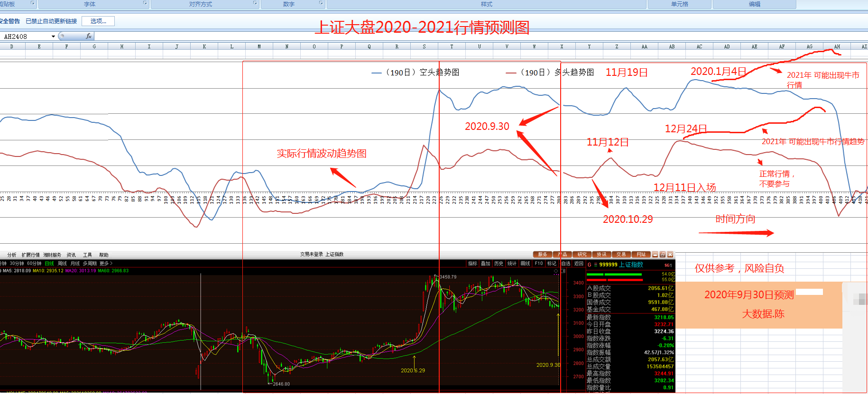Switch chart to 30分钟 period
868x394 pixels.
tap(17, 264)
